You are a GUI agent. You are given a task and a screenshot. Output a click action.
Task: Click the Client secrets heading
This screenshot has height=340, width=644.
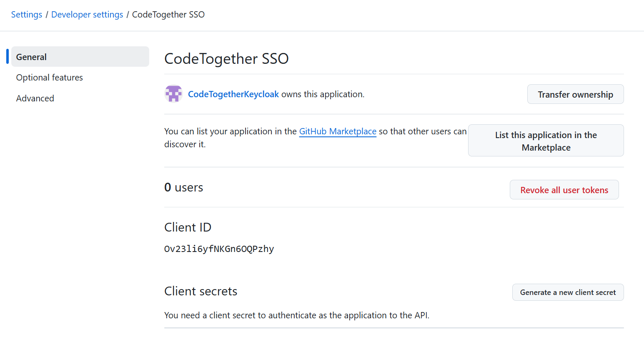coord(200,291)
